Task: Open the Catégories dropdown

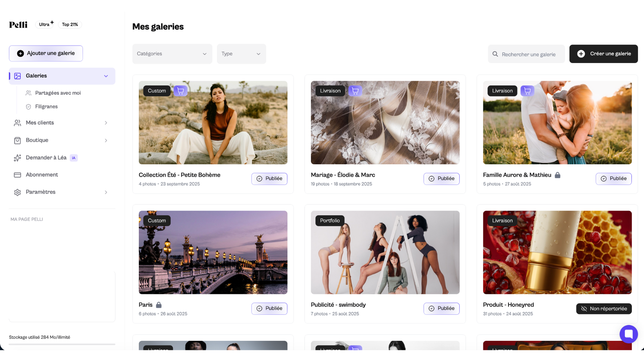Action: (x=172, y=54)
